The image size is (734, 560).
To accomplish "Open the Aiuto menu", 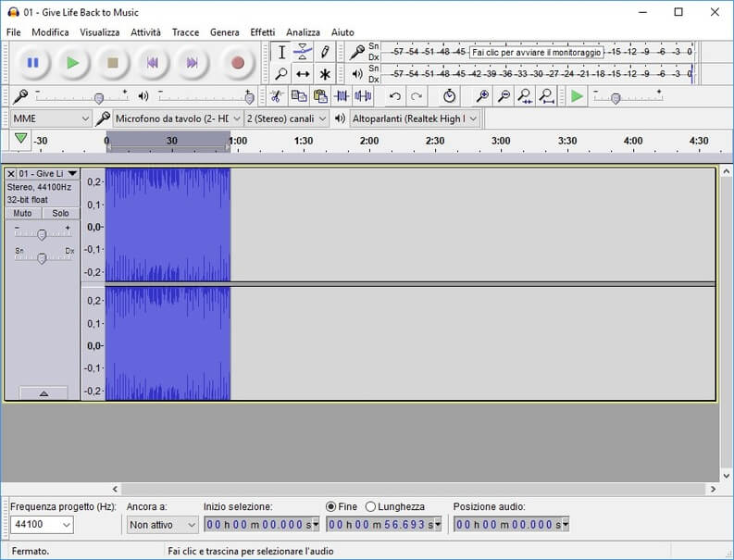I will pyautogui.click(x=342, y=32).
